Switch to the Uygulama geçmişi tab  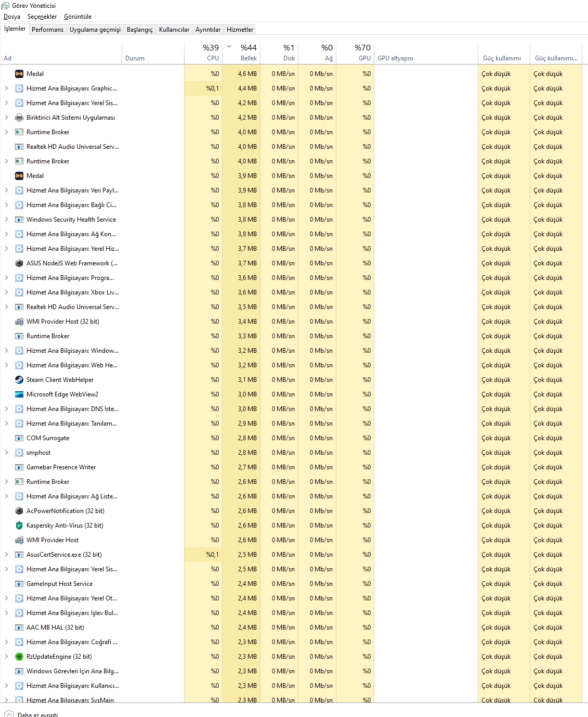click(x=95, y=30)
